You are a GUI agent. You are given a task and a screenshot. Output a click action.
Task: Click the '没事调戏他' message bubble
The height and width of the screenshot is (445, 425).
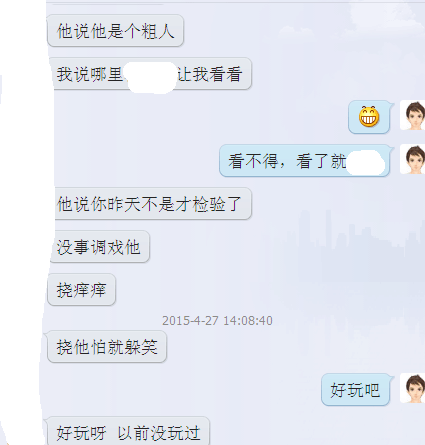[100, 247]
